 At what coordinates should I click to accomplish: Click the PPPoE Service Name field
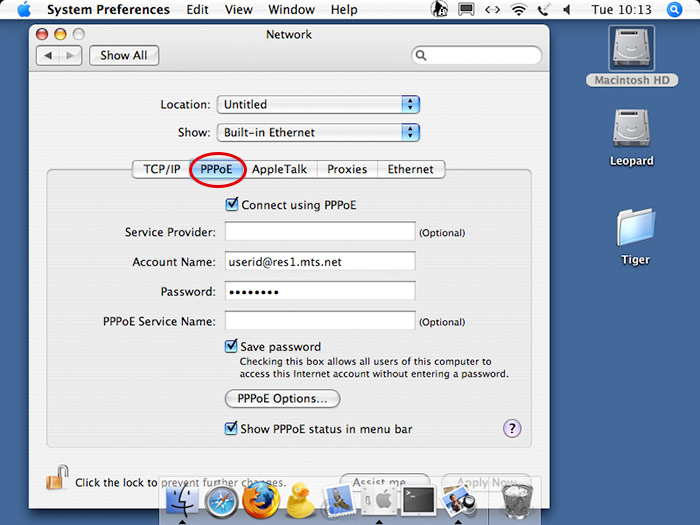[320, 321]
